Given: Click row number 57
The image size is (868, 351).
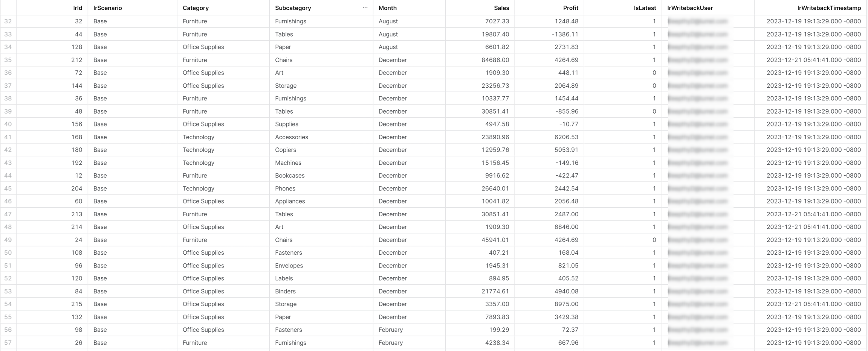Looking at the screenshot, I should tap(8, 343).
